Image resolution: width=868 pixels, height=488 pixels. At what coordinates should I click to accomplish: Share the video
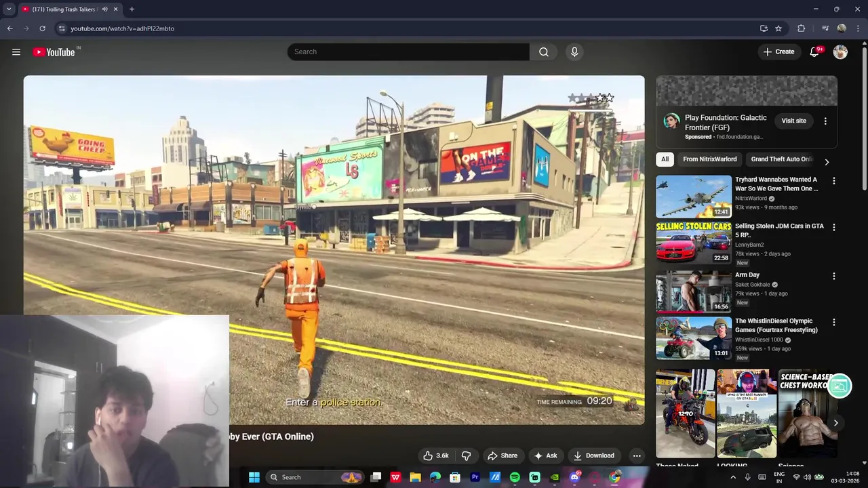pos(502,456)
